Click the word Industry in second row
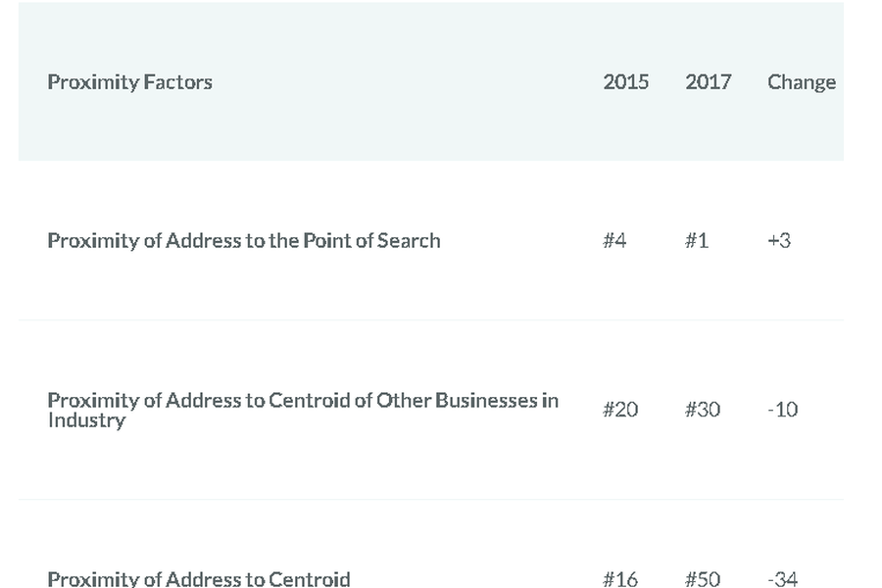The height and width of the screenshot is (588, 882). 86,420
